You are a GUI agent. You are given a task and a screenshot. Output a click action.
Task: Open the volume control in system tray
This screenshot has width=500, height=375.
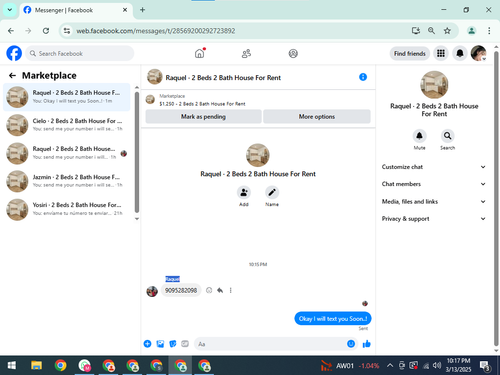pyautogui.click(x=437, y=366)
